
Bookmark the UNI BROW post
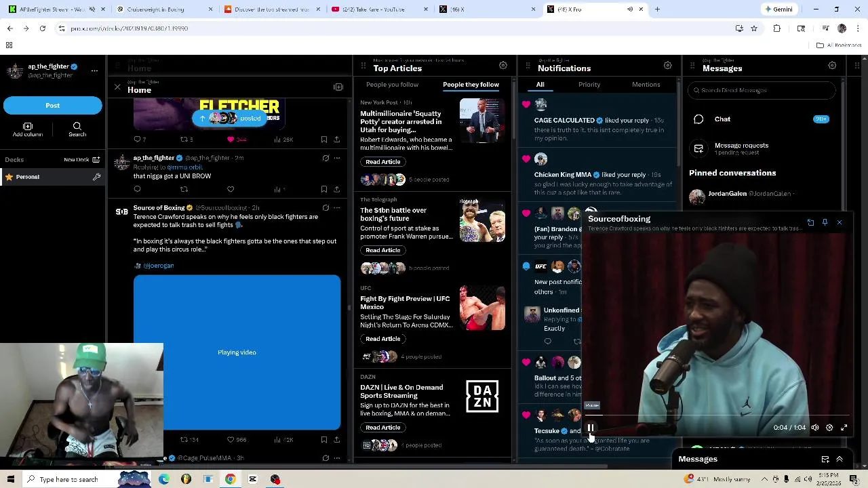point(324,190)
